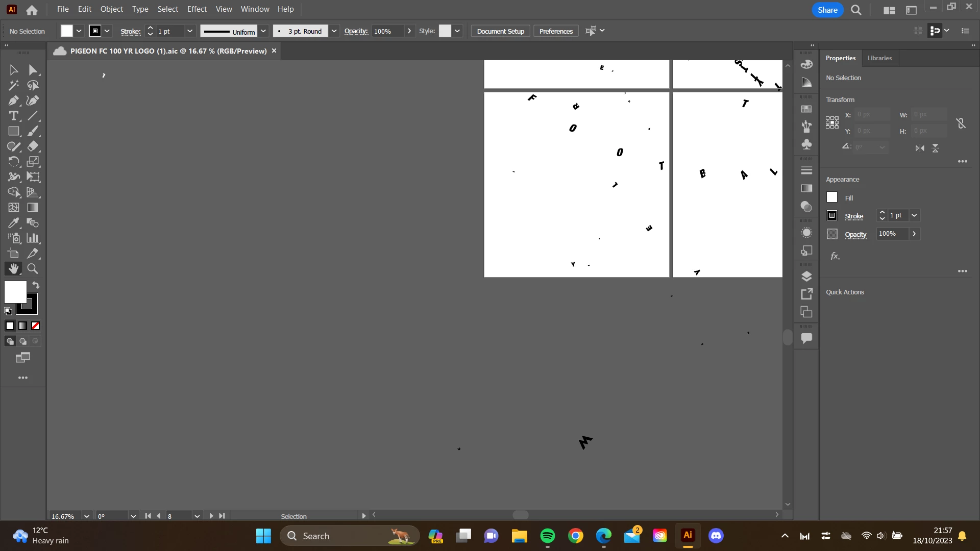Viewport: 980px width, 551px height.
Task: Click the Share button
Action: [x=827, y=10]
